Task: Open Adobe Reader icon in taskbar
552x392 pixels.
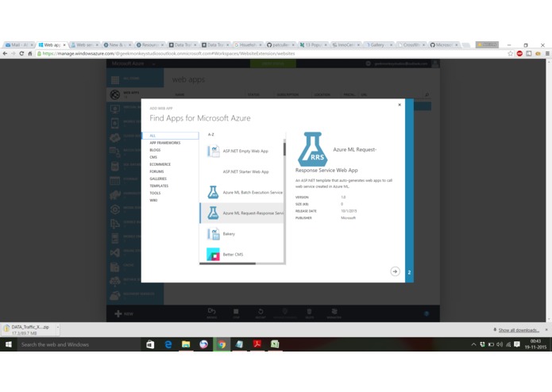Action: click(257, 344)
